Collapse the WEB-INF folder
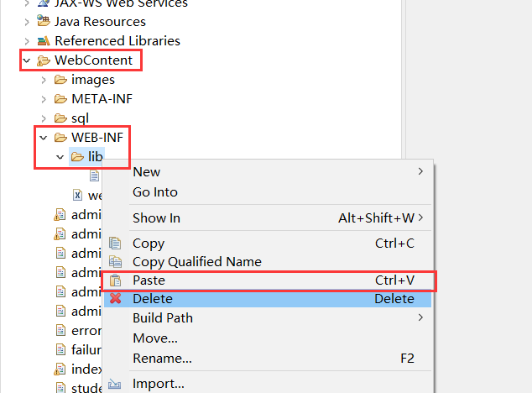 click(43, 138)
